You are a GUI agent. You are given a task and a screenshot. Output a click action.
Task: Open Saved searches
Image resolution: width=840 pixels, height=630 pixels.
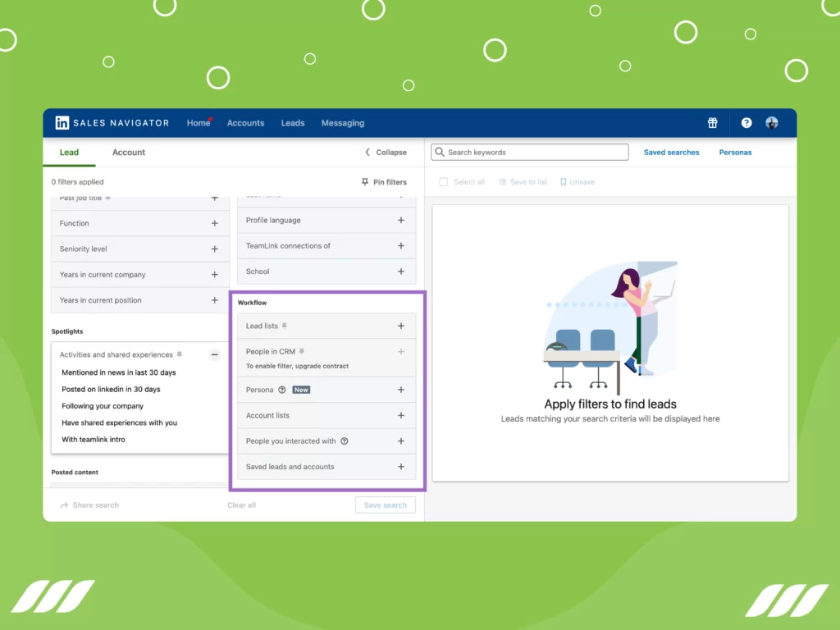coord(671,152)
